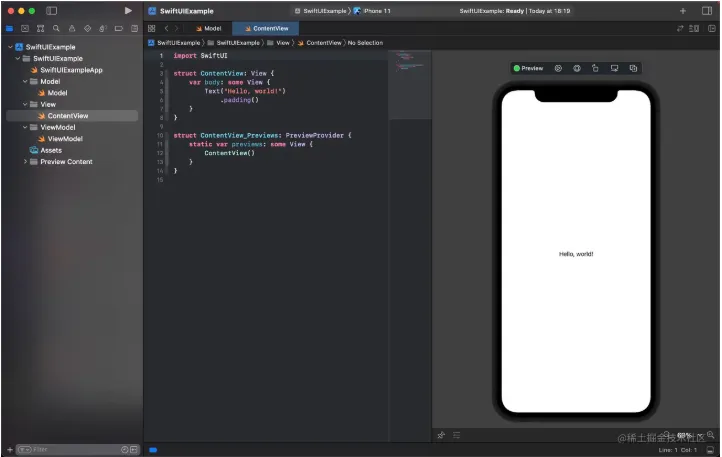Open the SwiftUIExampleApp file
The height and width of the screenshot is (457, 722).
coord(67,70)
